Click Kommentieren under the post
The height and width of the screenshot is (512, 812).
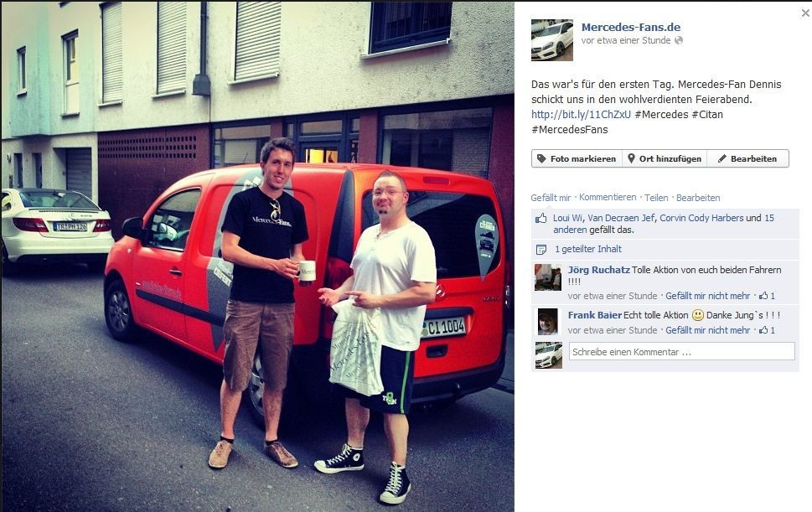pyautogui.click(x=608, y=197)
